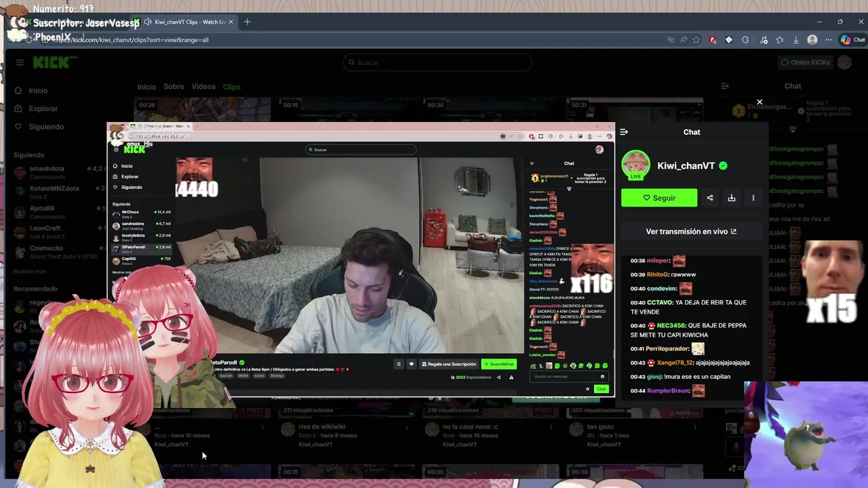The image size is (868, 488).
Task: Select the Clips channel tab
Action: pyautogui.click(x=231, y=87)
